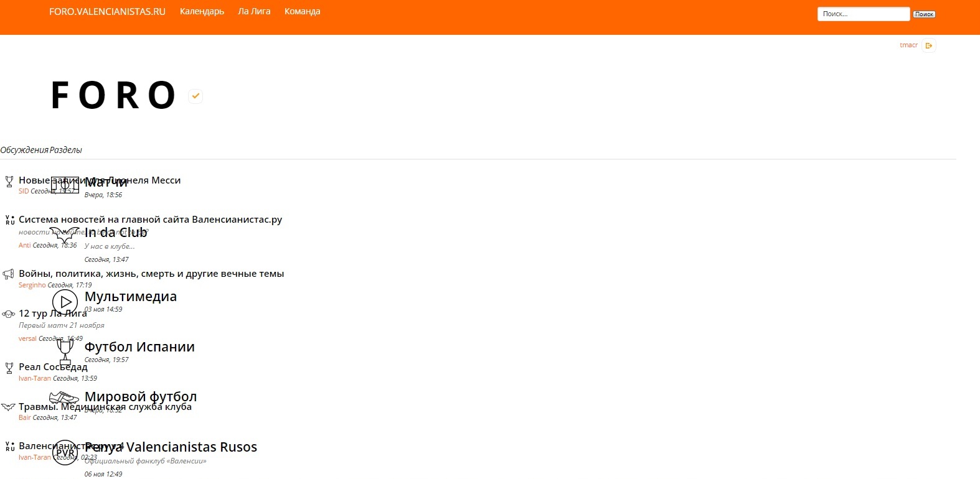Open the Serginho author link
Viewport: 980px width, 479px height.
pyautogui.click(x=32, y=285)
